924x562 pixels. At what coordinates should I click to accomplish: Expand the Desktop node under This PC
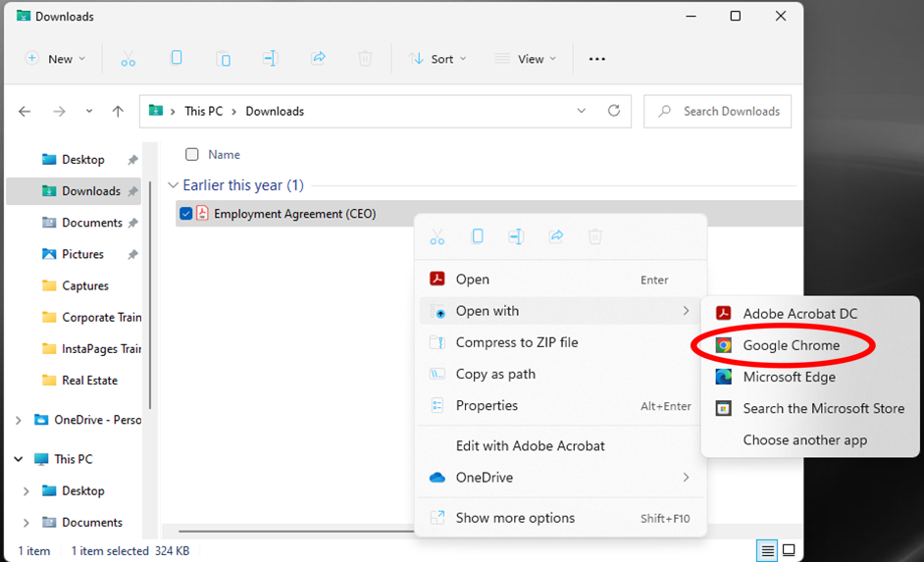pyautogui.click(x=26, y=490)
